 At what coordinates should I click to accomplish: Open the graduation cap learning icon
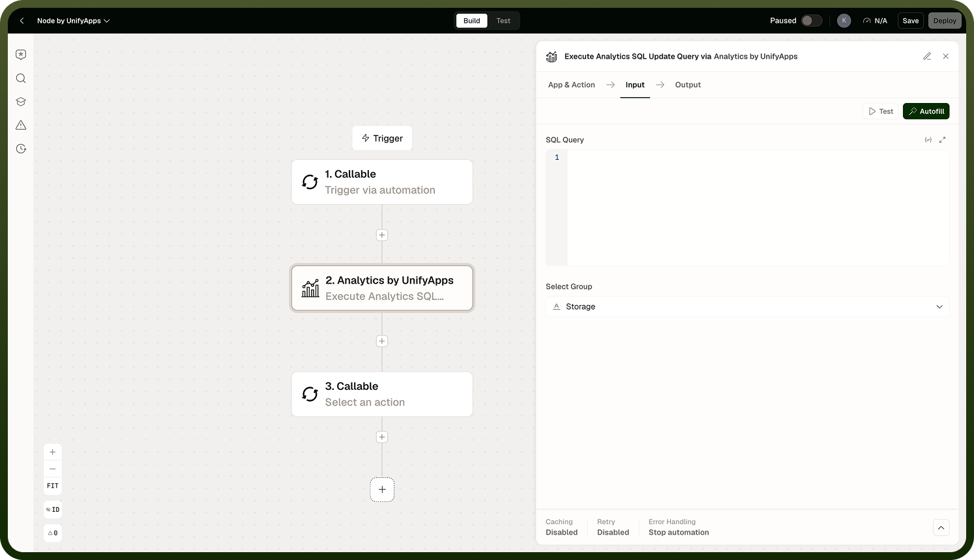pyautogui.click(x=21, y=102)
